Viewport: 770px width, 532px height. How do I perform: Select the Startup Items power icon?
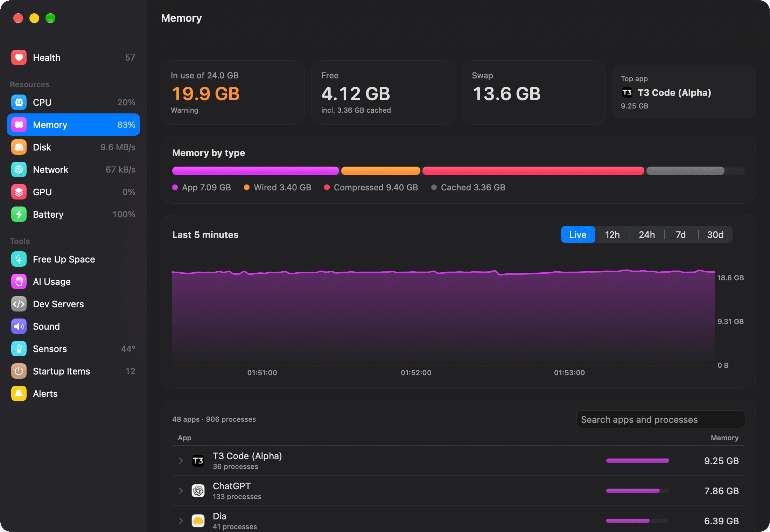(19, 371)
